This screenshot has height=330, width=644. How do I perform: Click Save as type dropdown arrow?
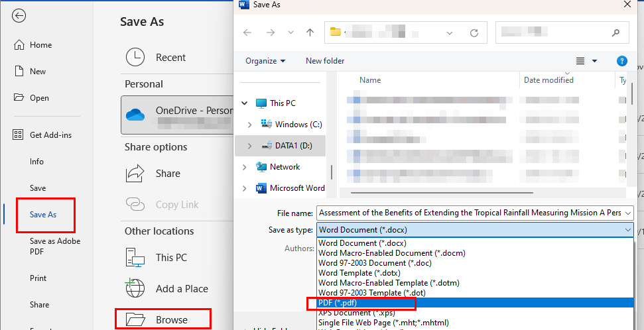coord(627,230)
